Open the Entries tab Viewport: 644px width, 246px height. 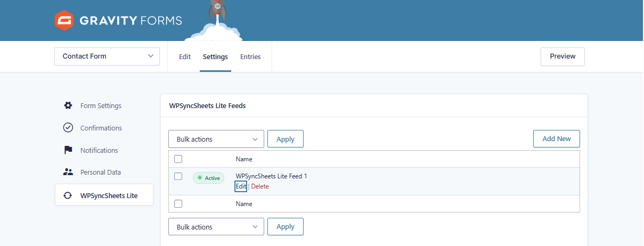point(250,57)
